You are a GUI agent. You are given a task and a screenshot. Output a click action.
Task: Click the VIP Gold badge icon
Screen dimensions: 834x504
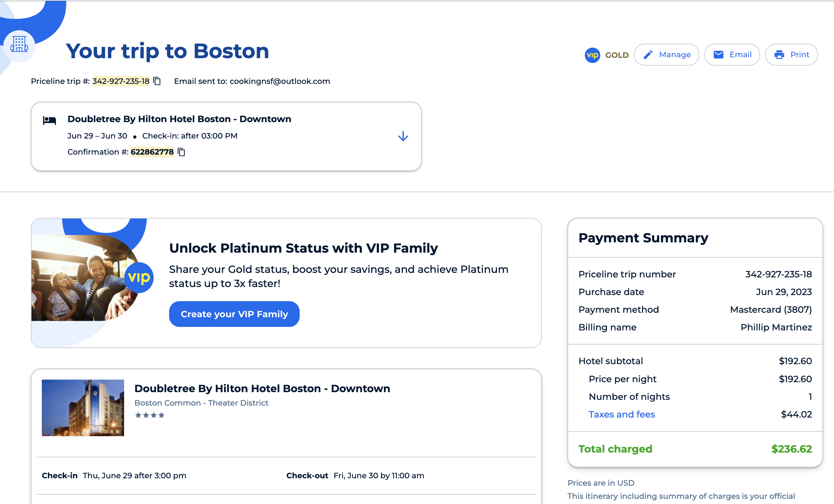pos(592,55)
